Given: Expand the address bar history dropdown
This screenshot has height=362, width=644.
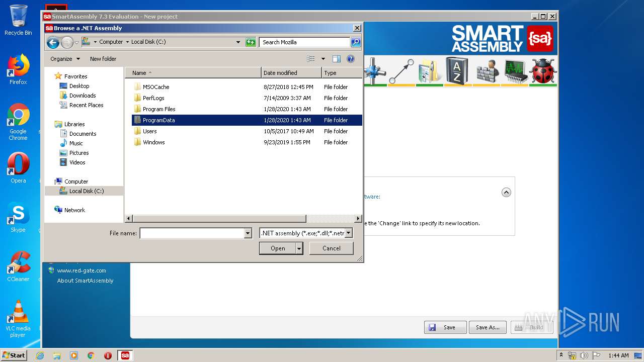Looking at the screenshot, I should click(x=238, y=42).
